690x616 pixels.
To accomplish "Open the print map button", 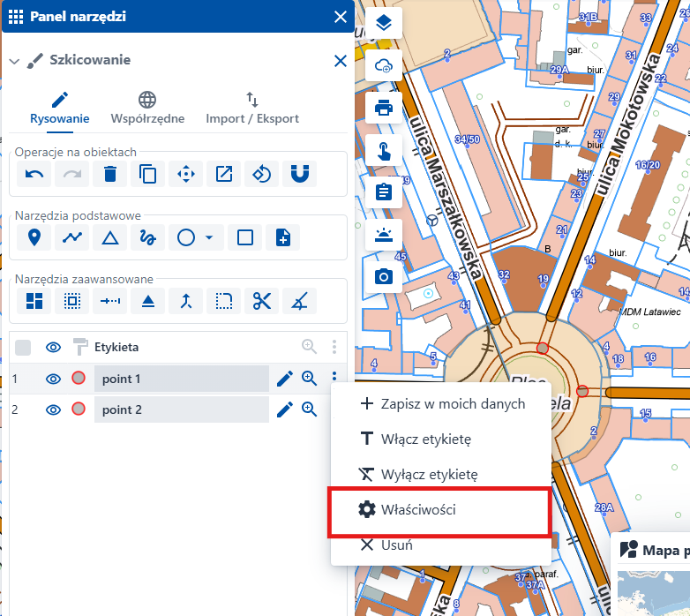I will click(384, 108).
